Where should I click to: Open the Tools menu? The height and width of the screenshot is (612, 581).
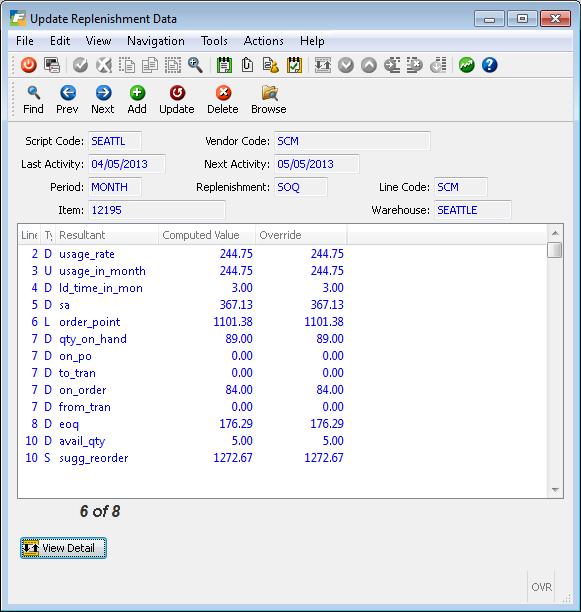tap(214, 41)
